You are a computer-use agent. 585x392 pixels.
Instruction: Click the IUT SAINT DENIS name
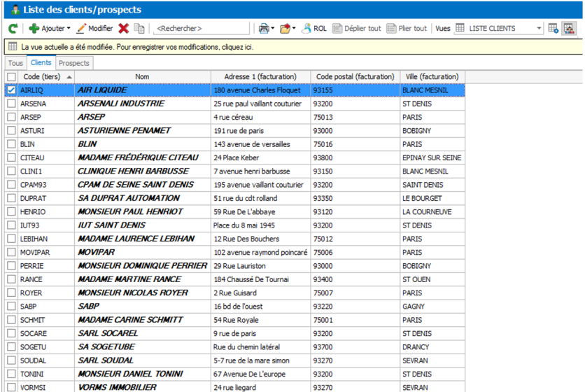click(x=143, y=225)
